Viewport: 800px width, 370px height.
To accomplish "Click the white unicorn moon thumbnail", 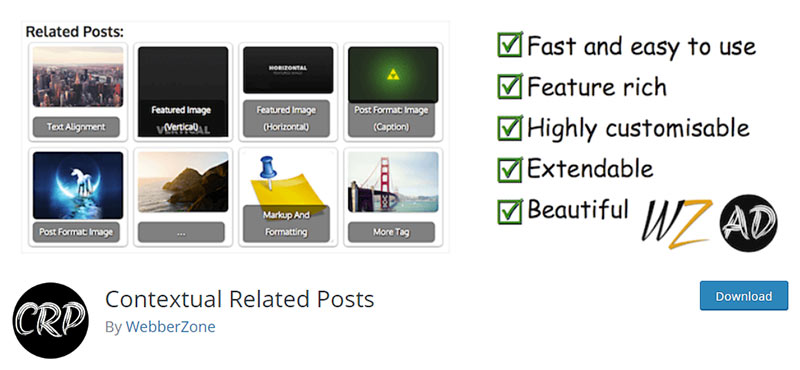I will point(78,185).
